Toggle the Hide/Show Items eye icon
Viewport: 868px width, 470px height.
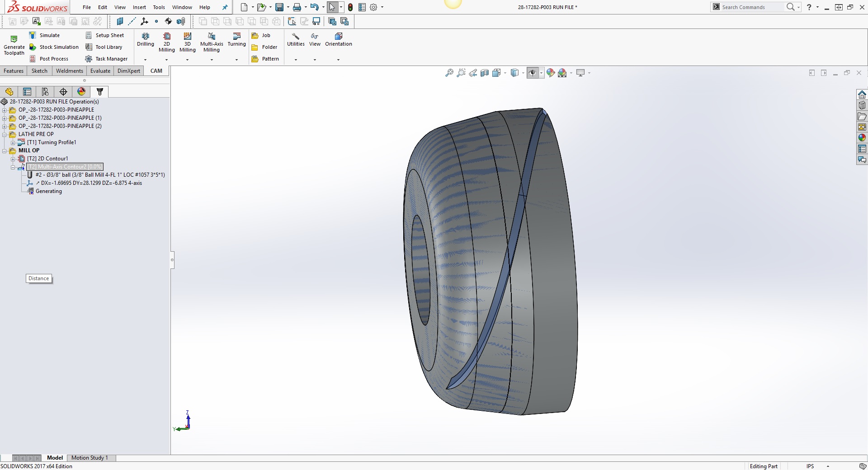point(533,72)
